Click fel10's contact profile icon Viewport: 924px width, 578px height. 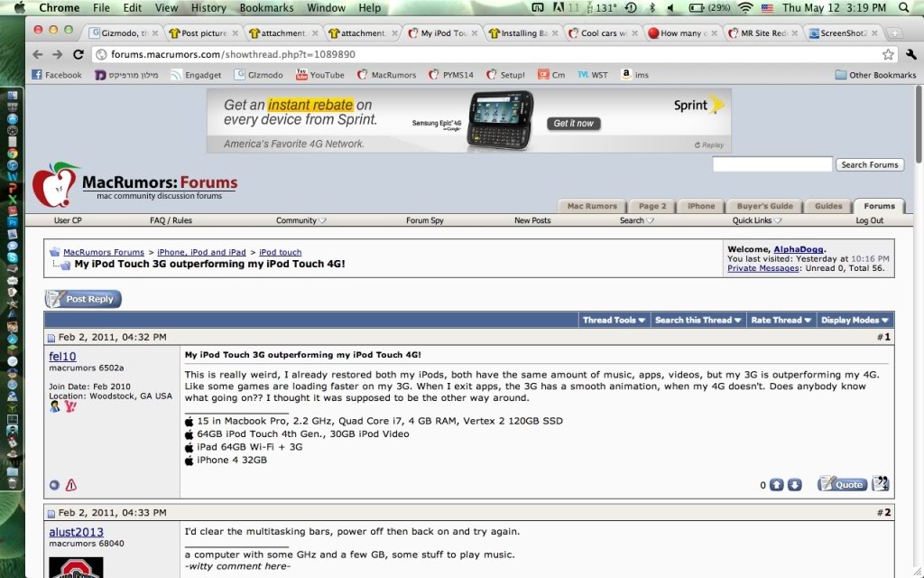pos(55,406)
